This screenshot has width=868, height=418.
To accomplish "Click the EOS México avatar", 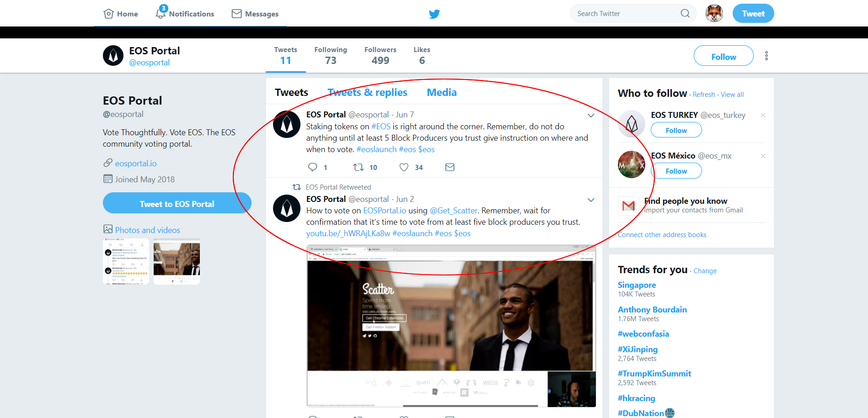I will [x=632, y=164].
